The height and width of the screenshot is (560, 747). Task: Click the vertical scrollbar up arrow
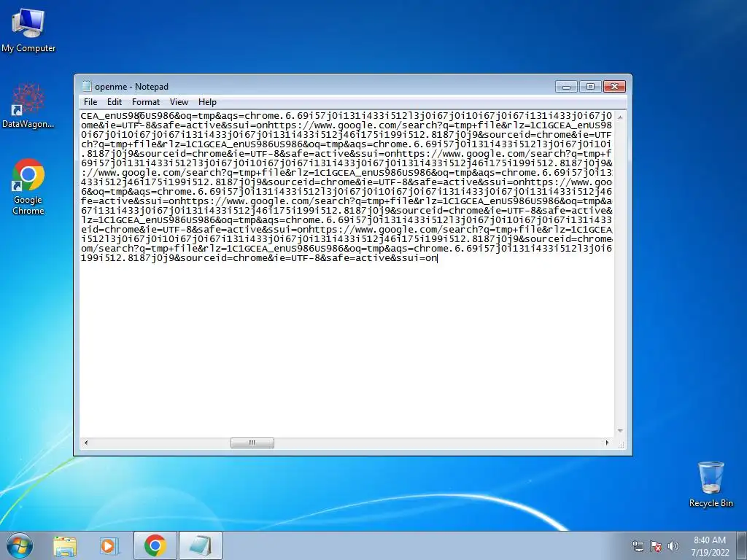point(620,117)
